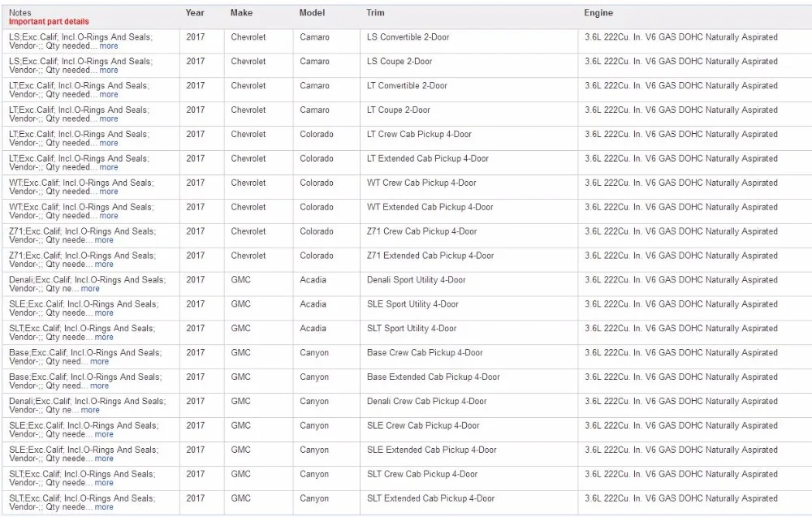
Task: Pick 'Base Extended Cab Pickup 4-Door' trim cell
Action: [x=434, y=377]
